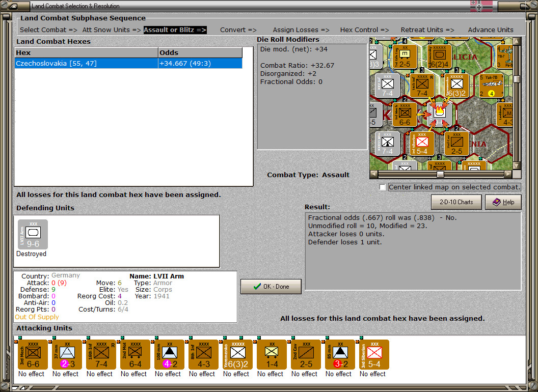The height and width of the screenshot is (392, 538).
Task: Click the Combat Type: Assault label
Action: 308,175
